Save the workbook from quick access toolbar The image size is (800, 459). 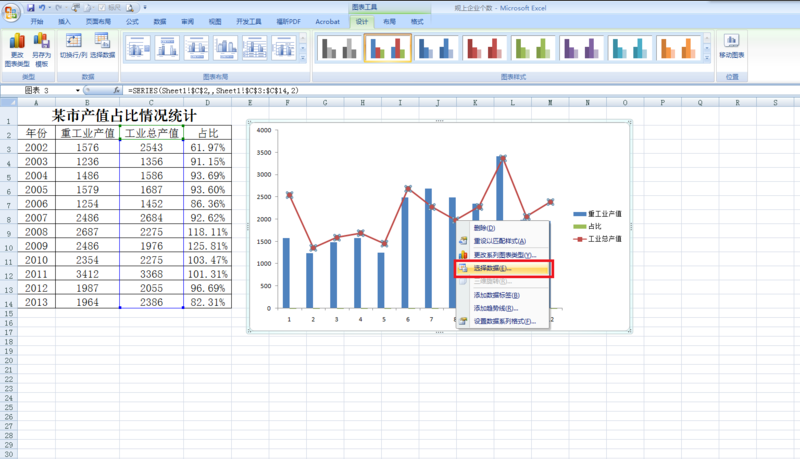(x=31, y=8)
